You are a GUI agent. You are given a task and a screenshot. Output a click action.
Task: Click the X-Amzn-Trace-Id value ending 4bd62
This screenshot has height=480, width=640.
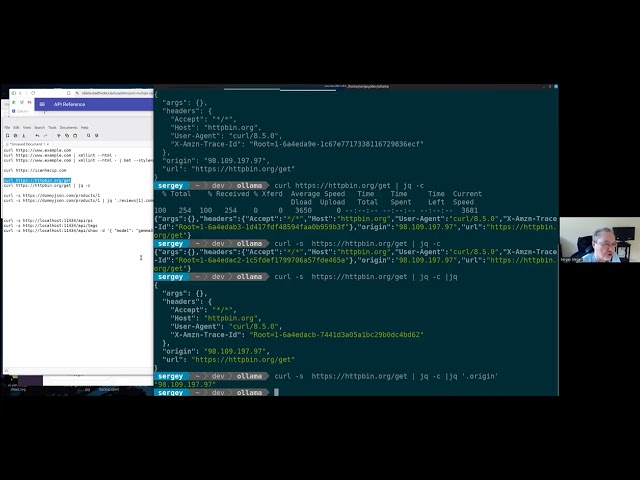pos(337,335)
